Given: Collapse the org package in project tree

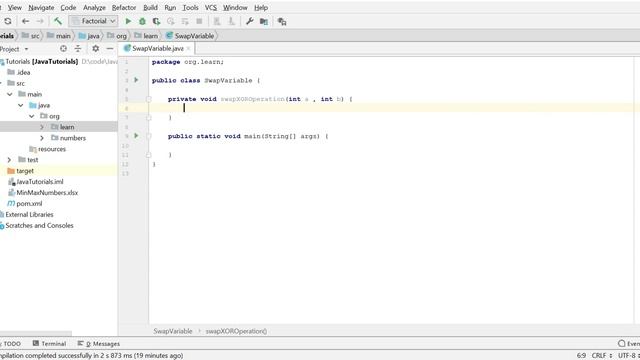Looking at the screenshot, I should (31, 116).
